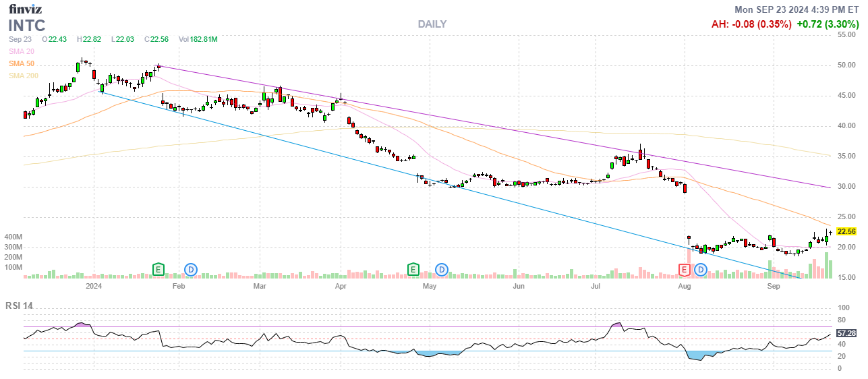868x379 pixels.
Task: Click the RSI 14 indicator label
Action: tap(19, 306)
